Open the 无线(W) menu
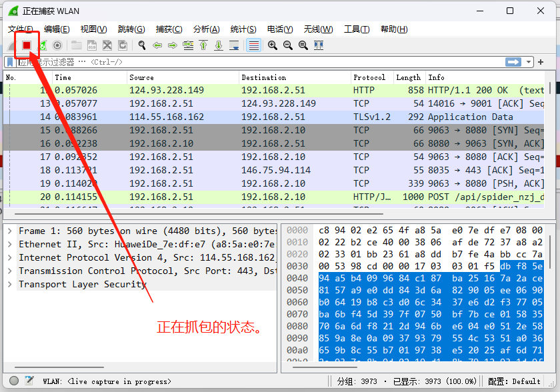The image size is (560, 392). (318, 29)
